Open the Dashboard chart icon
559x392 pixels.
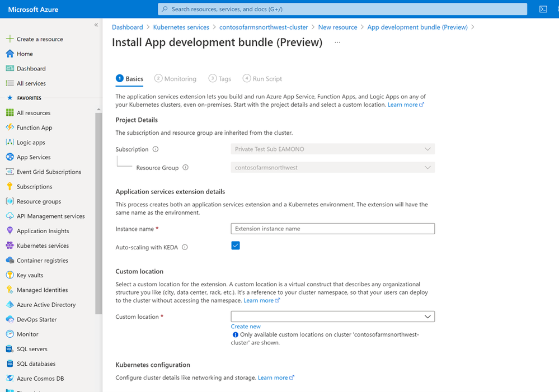coord(10,68)
